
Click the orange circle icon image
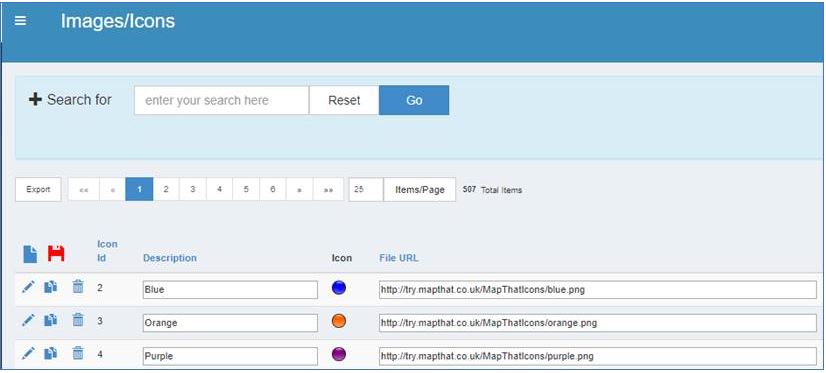coord(339,321)
